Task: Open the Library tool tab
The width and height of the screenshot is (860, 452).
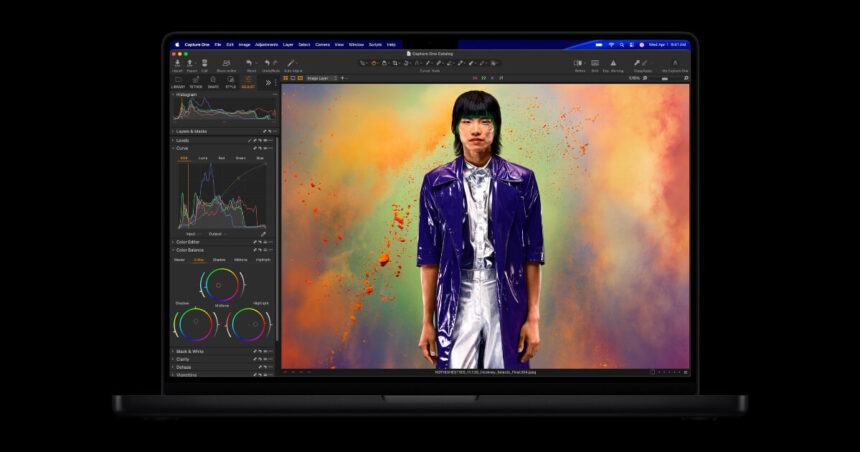Action: pos(178,82)
